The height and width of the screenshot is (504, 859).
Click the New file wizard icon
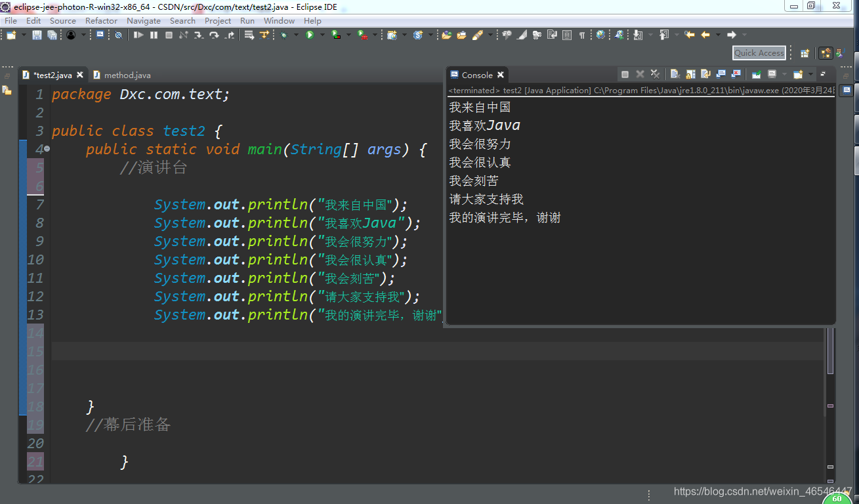[x=11, y=35]
